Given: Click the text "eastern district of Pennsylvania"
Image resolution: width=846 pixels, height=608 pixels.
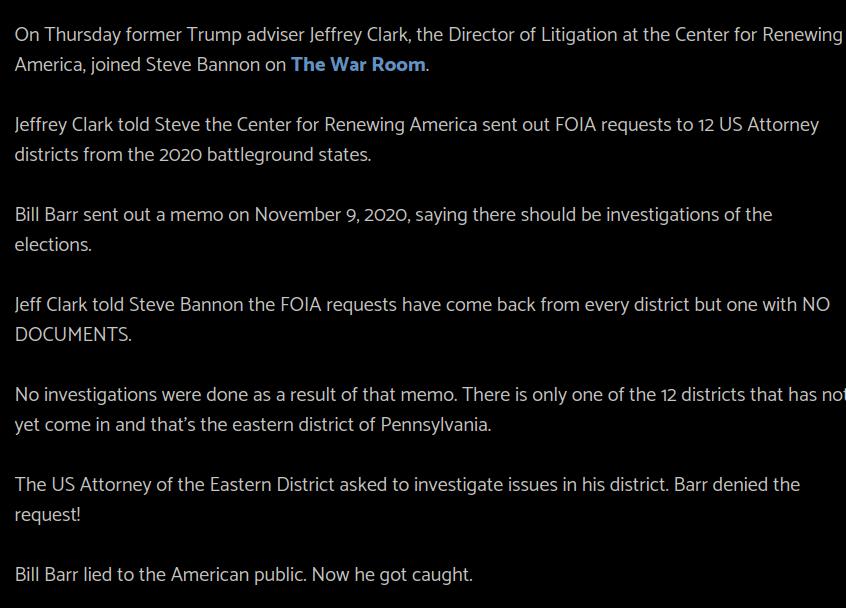Looking at the screenshot, I should point(361,425).
